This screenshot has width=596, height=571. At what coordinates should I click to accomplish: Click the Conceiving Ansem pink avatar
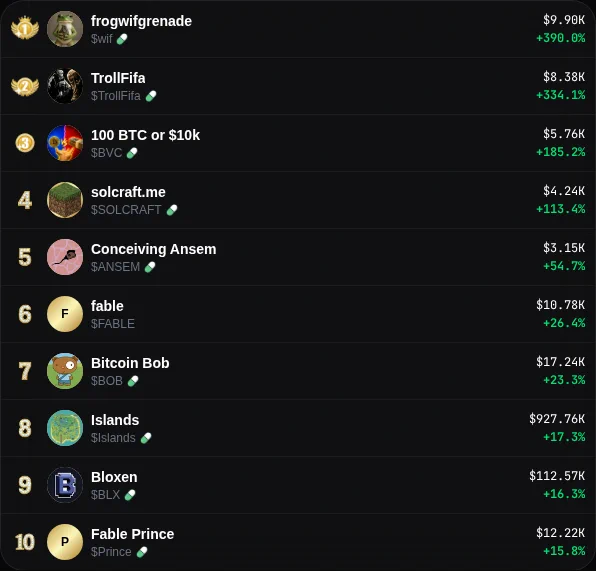pyautogui.click(x=65, y=257)
